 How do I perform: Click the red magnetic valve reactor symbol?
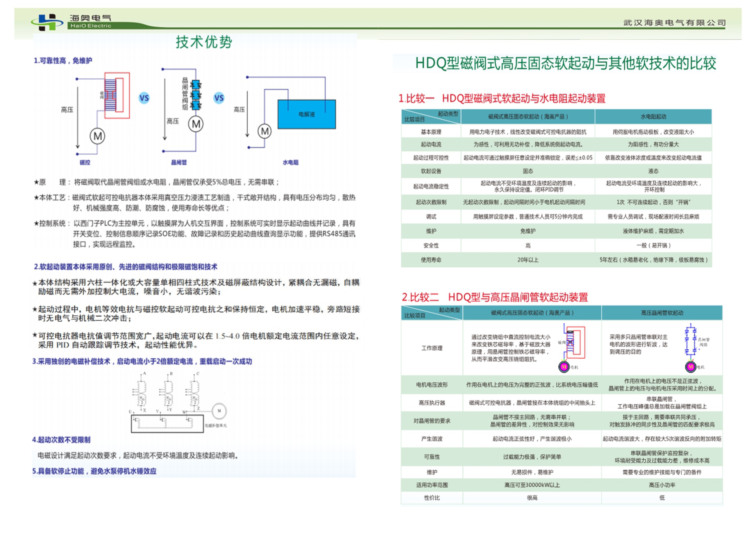[117, 95]
